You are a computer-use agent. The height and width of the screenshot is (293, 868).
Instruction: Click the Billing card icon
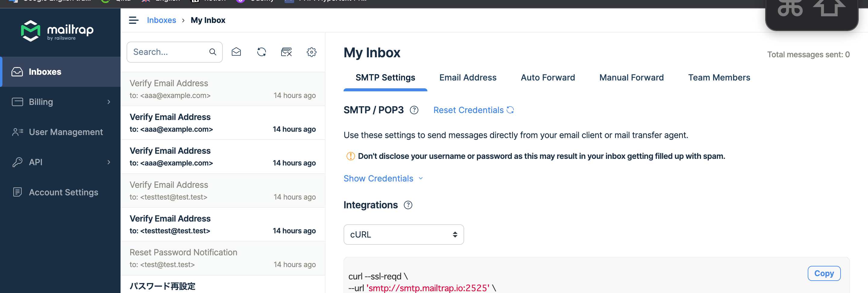tap(17, 102)
